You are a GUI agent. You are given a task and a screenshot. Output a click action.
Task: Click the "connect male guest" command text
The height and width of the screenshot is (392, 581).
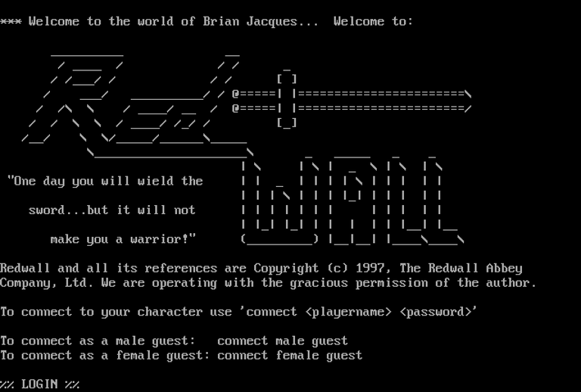pos(282,341)
